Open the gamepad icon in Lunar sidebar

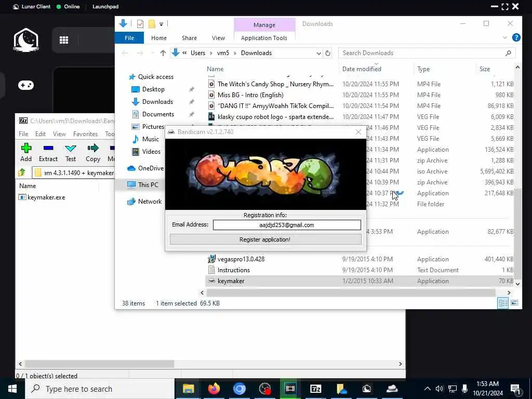click(26, 85)
